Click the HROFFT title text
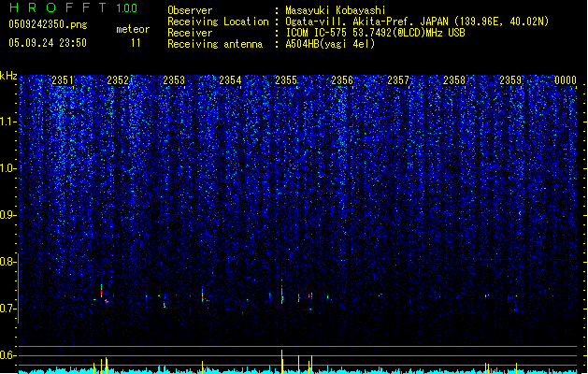Image resolution: width=588 pixels, height=374 pixels. [58, 7]
